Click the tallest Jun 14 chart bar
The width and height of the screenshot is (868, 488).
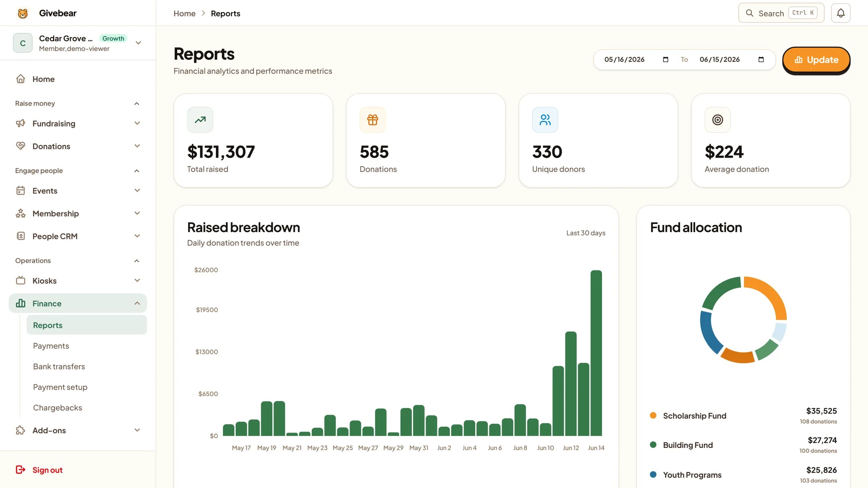point(596,353)
